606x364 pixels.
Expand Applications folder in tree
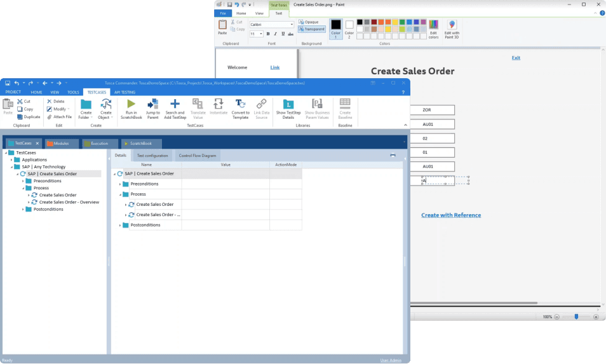11,159
